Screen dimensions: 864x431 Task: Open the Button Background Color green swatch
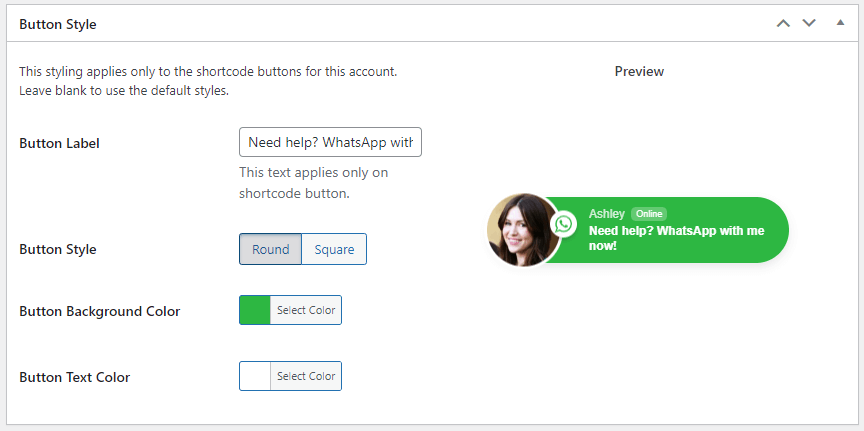point(255,310)
